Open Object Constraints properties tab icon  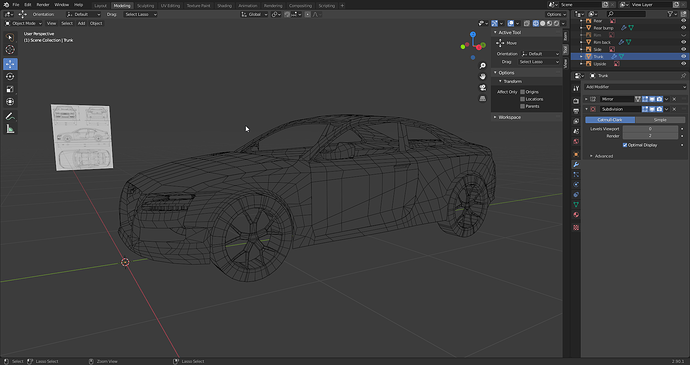point(576,195)
